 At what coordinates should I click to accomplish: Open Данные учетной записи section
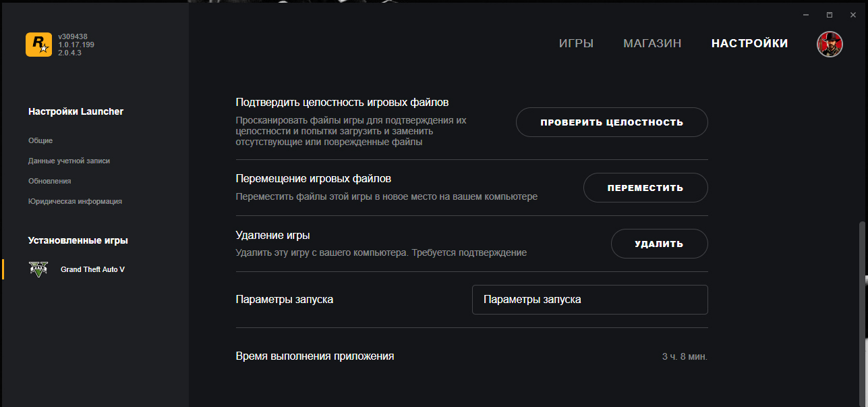(x=69, y=161)
